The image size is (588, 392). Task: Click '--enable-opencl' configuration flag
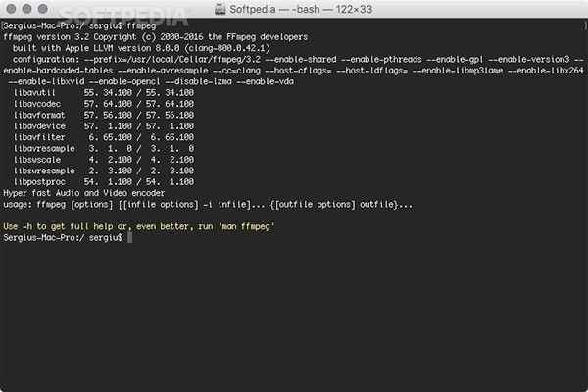click(124, 81)
